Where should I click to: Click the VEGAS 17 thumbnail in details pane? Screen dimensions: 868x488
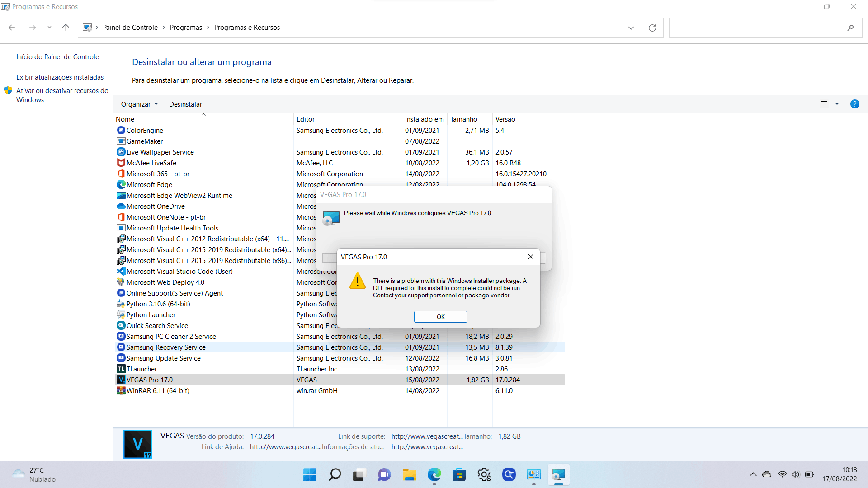(x=137, y=444)
